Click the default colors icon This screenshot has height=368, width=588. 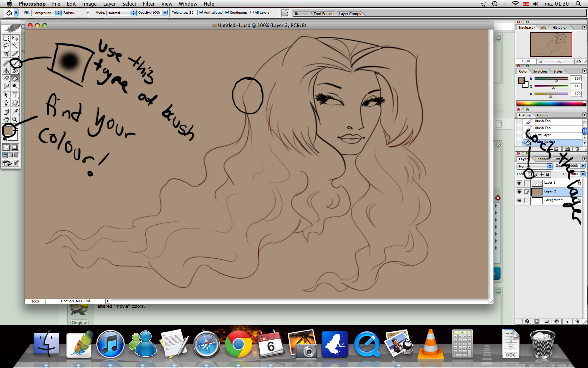pos(5,139)
